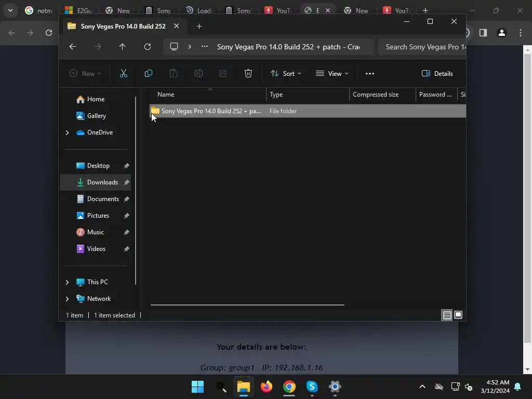Open Chrome's three-dot menu

pos(521,33)
